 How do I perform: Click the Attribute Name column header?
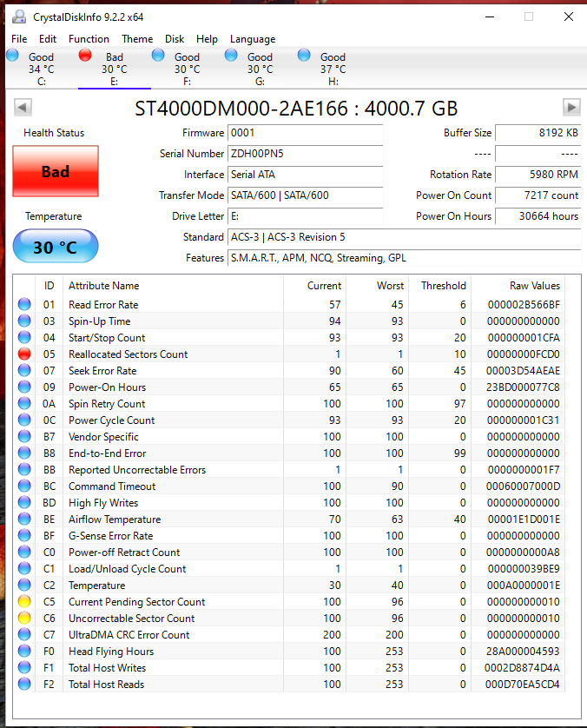[x=173, y=286]
